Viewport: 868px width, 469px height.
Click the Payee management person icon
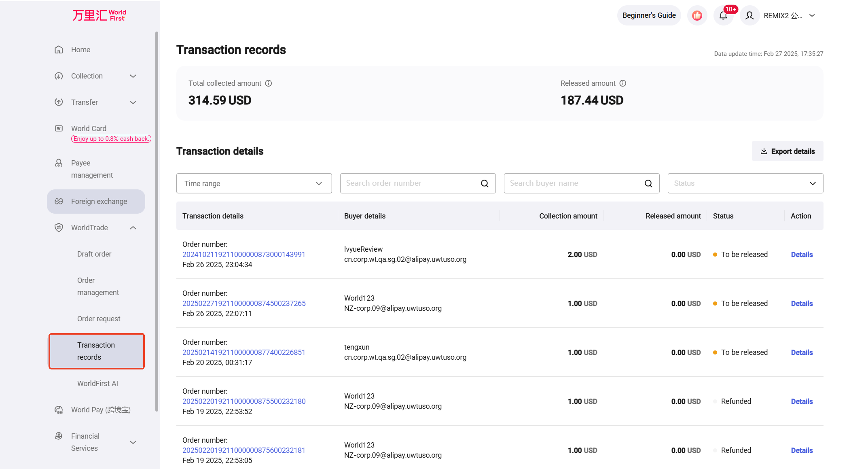point(59,163)
